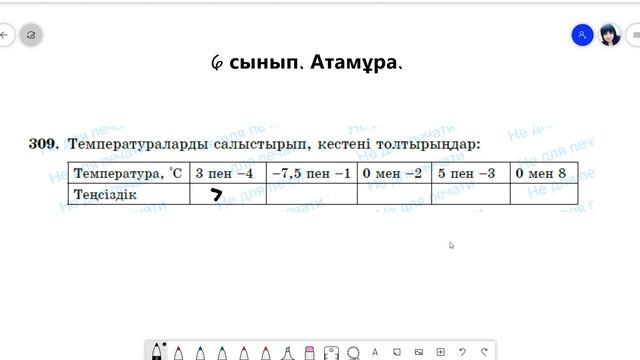Pick the red pen beside the black pen
This screenshot has height=360, width=640.
point(178,353)
